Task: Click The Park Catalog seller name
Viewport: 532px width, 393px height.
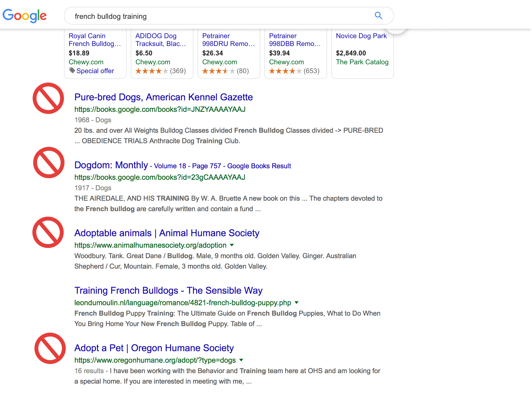Action: (362, 62)
